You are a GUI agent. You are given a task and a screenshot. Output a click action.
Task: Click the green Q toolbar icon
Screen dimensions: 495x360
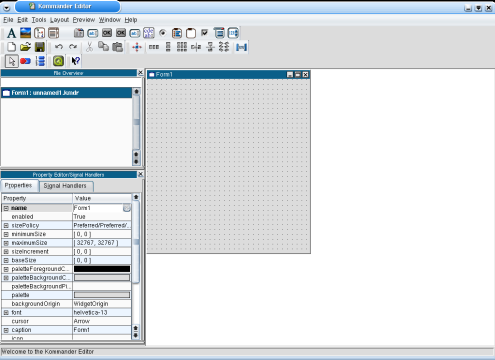tap(58, 61)
